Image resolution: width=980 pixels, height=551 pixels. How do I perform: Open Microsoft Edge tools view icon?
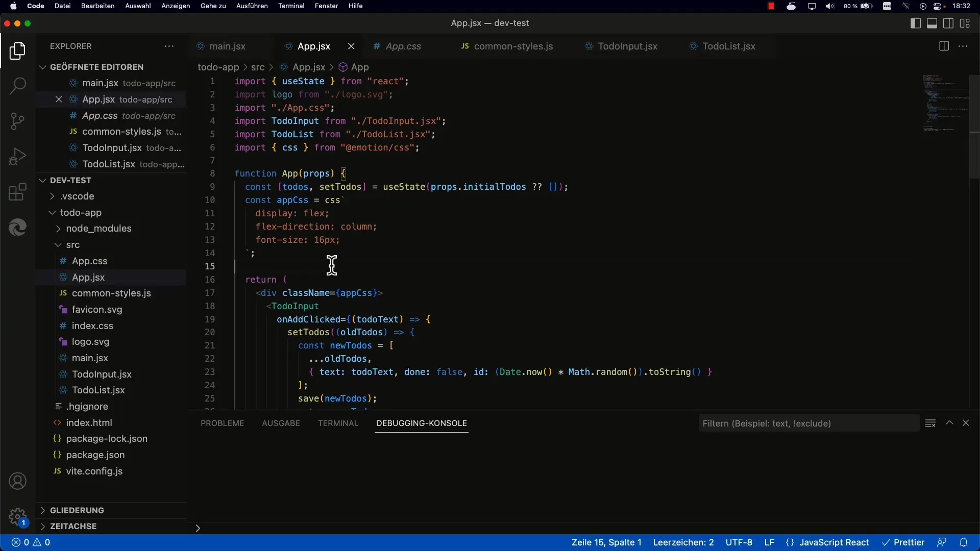[x=17, y=228]
